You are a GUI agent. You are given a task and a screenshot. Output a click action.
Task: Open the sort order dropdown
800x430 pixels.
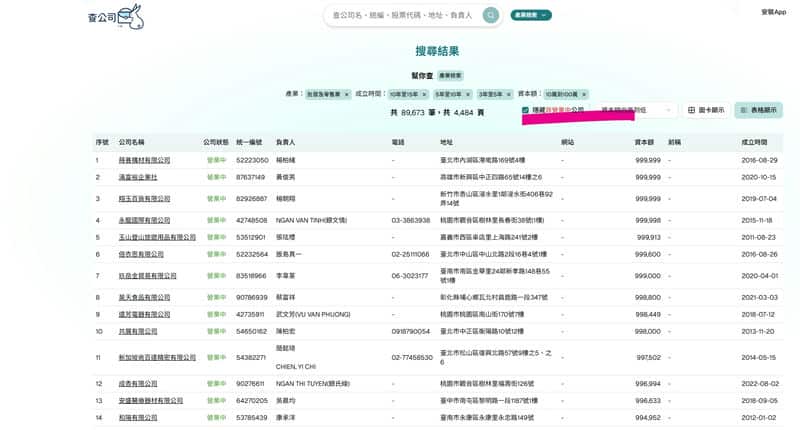[x=636, y=110]
